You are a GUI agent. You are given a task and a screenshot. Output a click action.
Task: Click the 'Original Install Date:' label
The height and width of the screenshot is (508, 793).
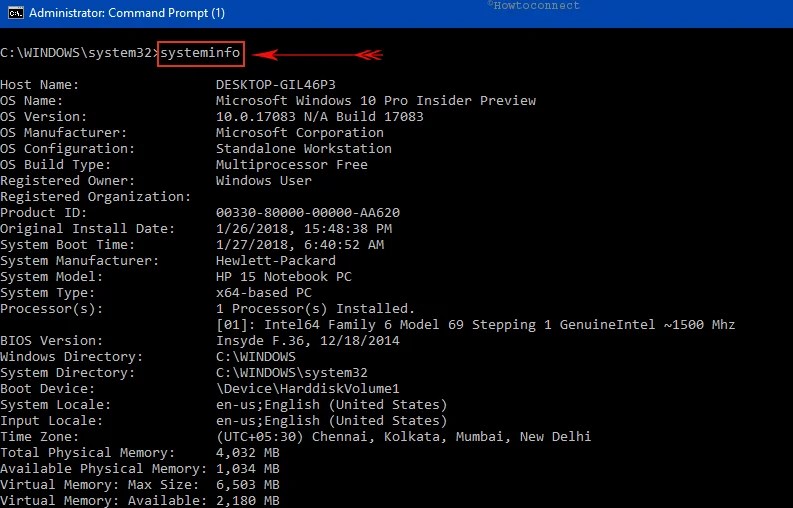coord(87,229)
